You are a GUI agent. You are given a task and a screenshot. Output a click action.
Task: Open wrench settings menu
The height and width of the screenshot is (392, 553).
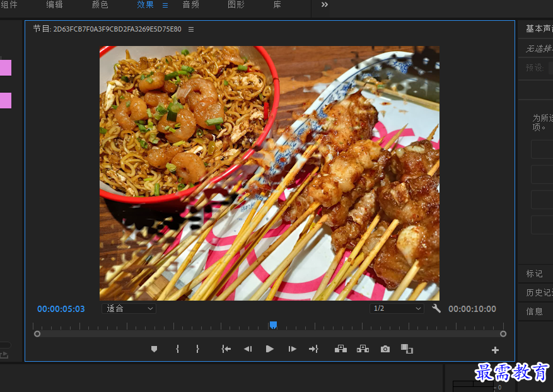pos(436,308)
